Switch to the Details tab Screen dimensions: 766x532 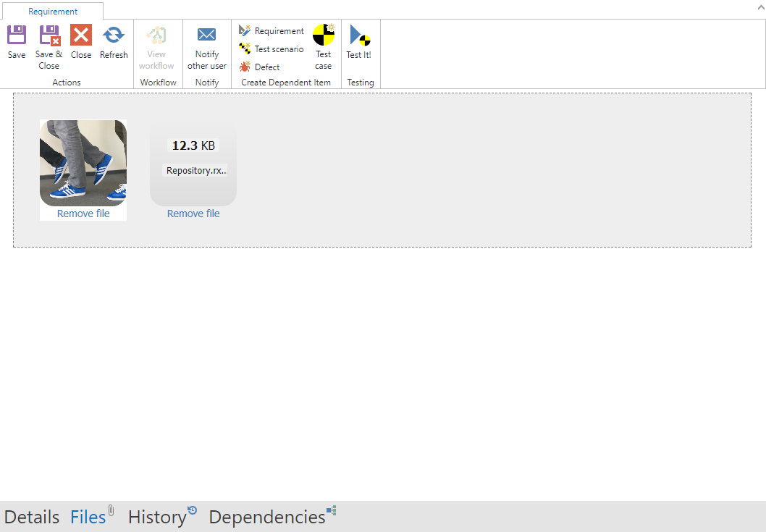pos(32,517)
